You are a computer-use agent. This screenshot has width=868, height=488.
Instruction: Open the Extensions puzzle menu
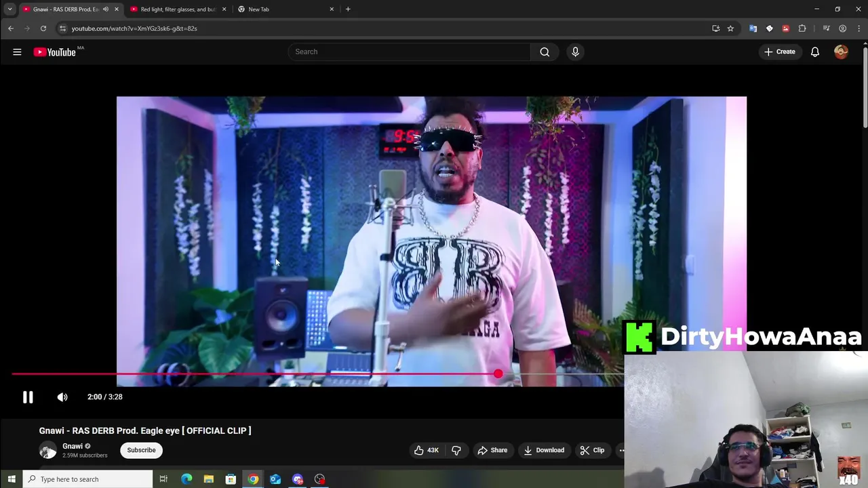pos(802,28)
